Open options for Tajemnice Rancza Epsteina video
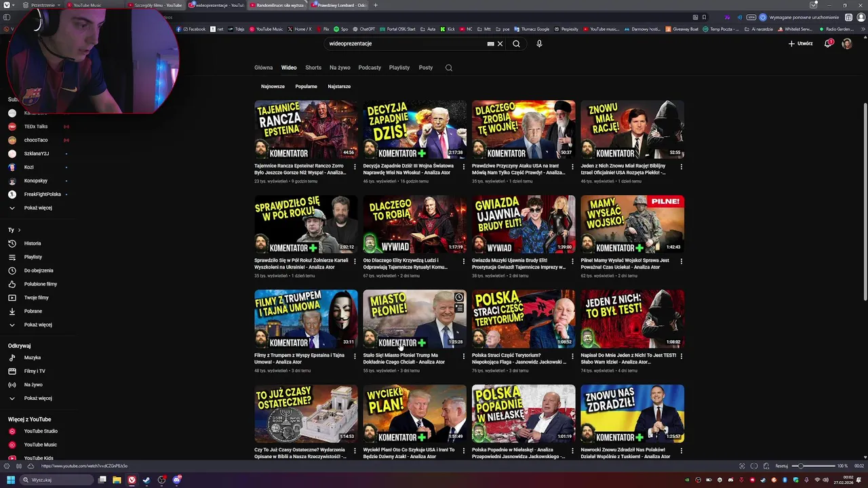 pyautogui.click(x=355, y=166)
